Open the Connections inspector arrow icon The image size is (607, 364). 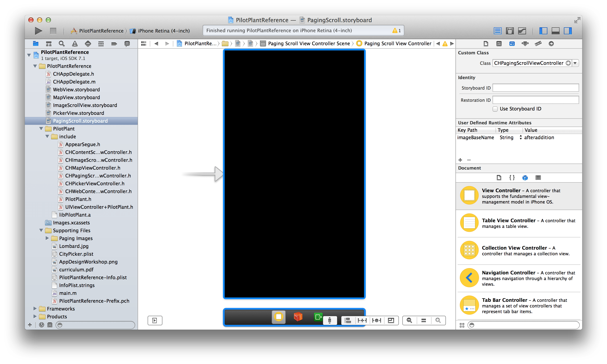[551, 44]
